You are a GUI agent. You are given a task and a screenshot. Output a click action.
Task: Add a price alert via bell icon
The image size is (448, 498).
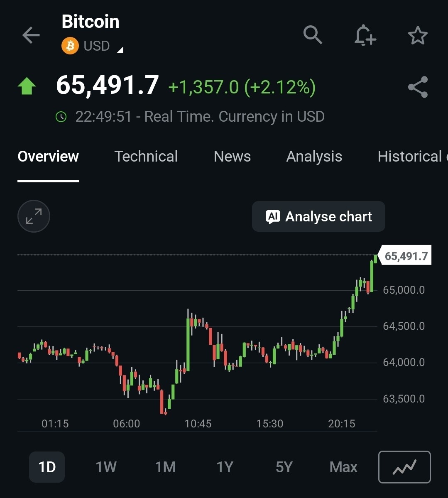point(365,35)
